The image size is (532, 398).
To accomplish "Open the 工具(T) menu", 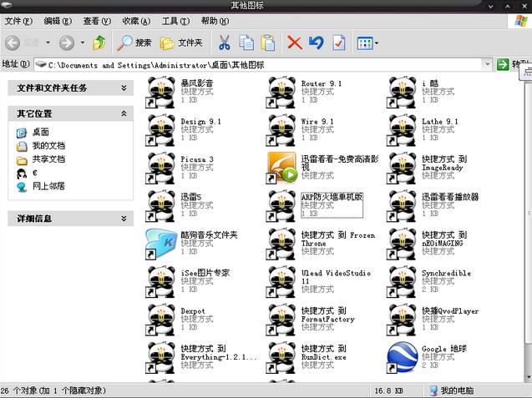I will coord(175,22).
